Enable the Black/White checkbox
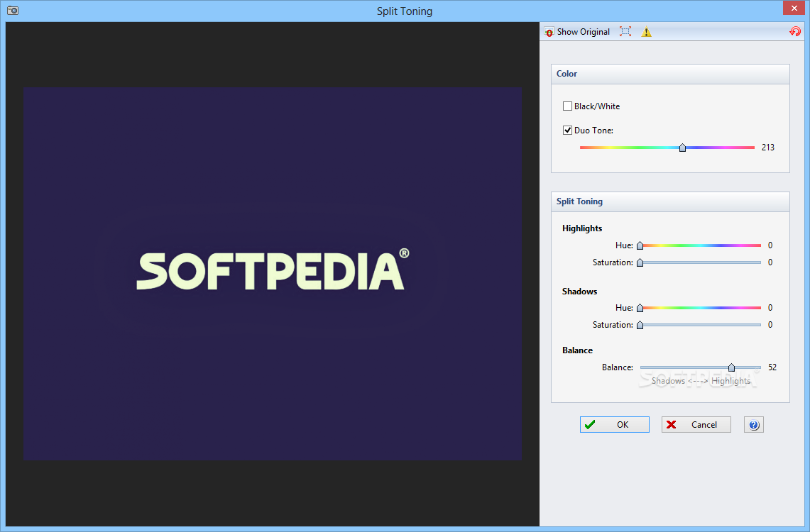810x532 pixels. point(567,106)
